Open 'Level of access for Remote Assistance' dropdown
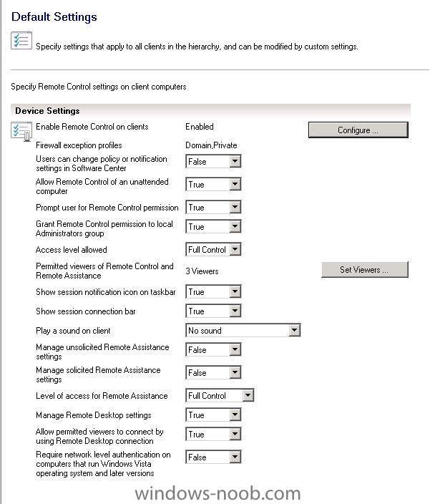The height and width of the screenshot is (504, 435). pos(220,396)
